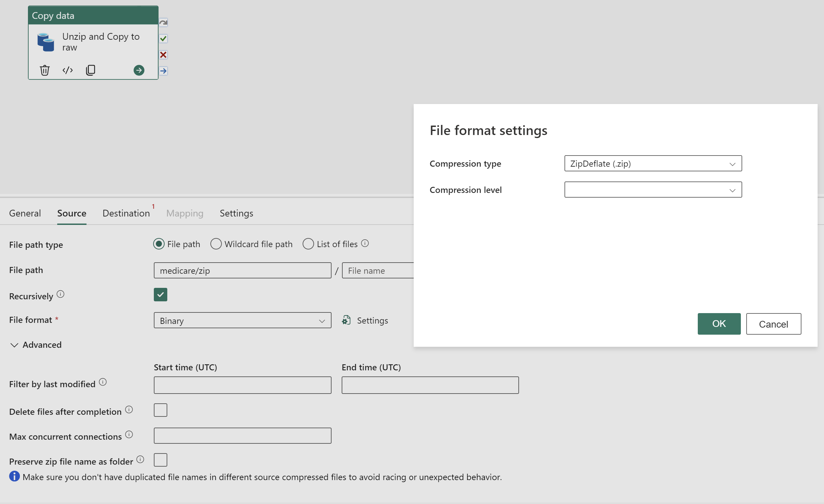
Task: Enable Delete files after completion checkbox
Action: click(x=161, y=410)
